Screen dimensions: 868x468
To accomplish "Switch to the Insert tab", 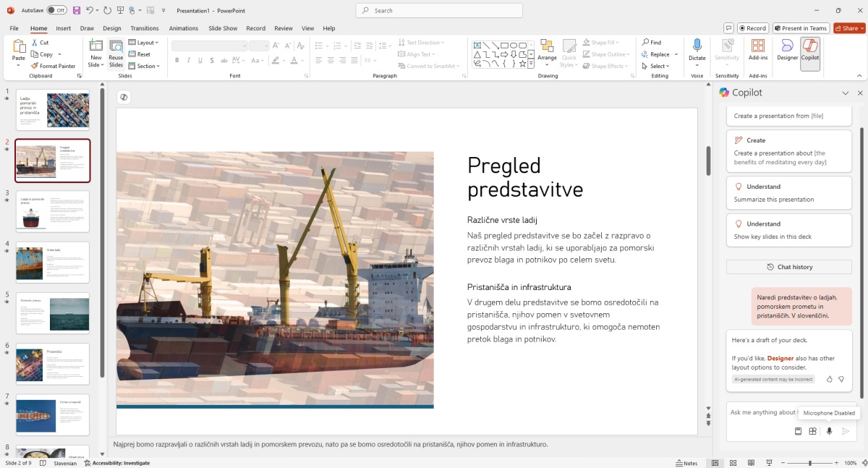I will click(64, 28).
